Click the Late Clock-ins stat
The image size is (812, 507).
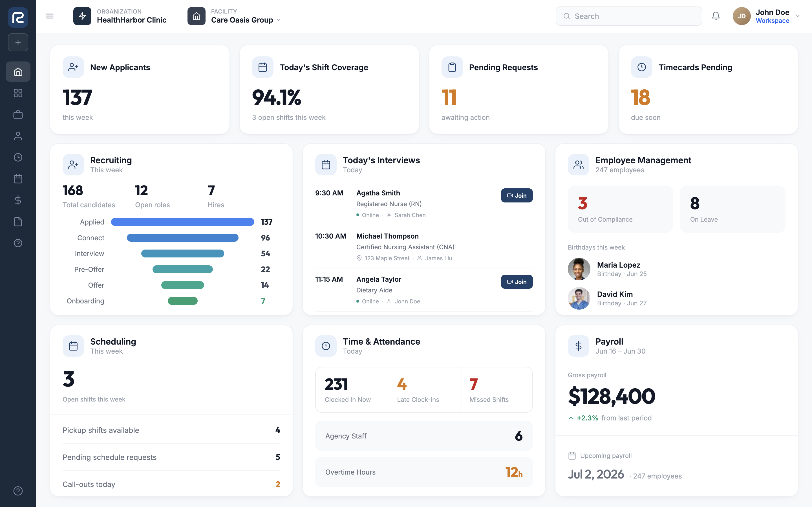click(x=424, y=390)
